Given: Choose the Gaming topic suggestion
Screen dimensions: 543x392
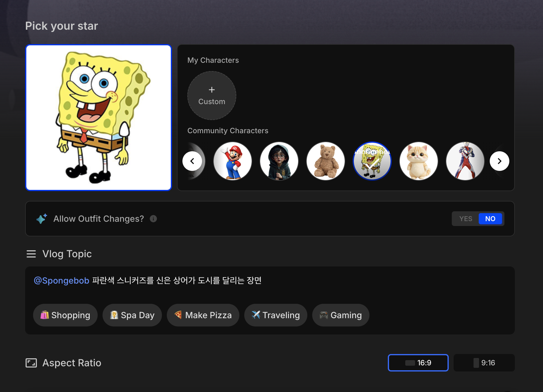Looking at the screenshot, I should pos(341,315).
